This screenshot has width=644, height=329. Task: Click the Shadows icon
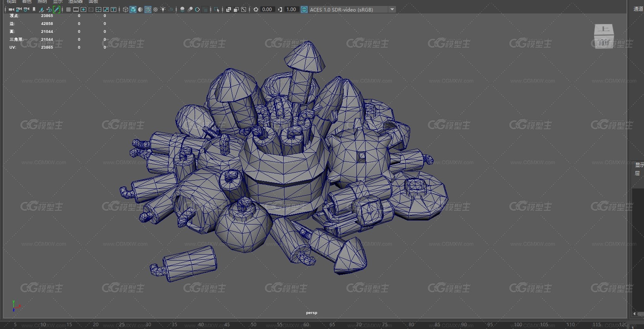[x=171, y=10]
